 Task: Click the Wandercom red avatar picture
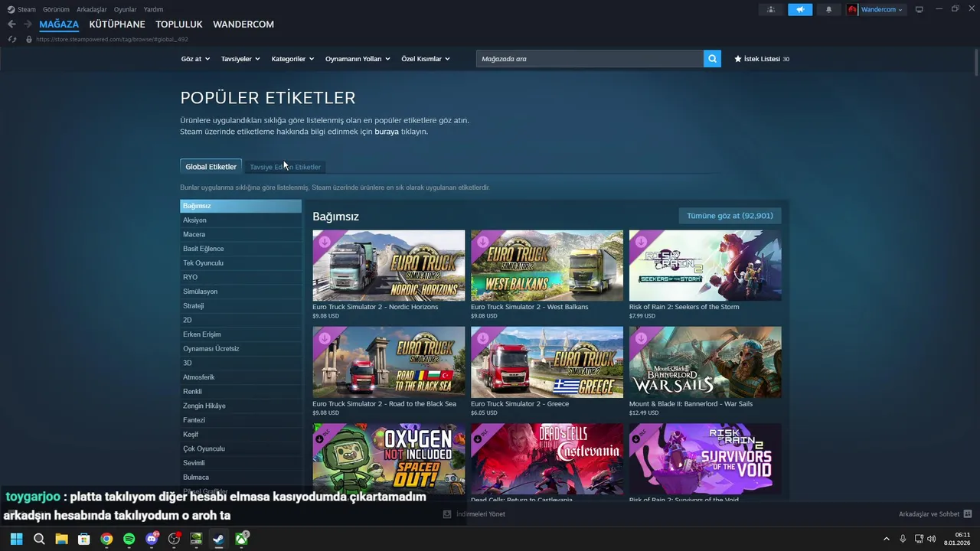852,9
